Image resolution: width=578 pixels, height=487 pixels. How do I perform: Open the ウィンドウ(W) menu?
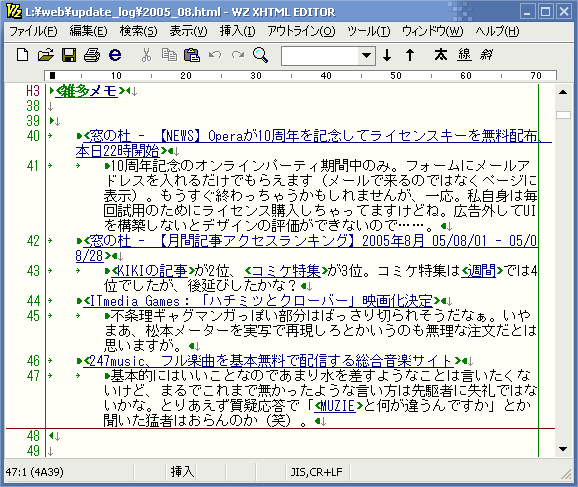(433, 31)
